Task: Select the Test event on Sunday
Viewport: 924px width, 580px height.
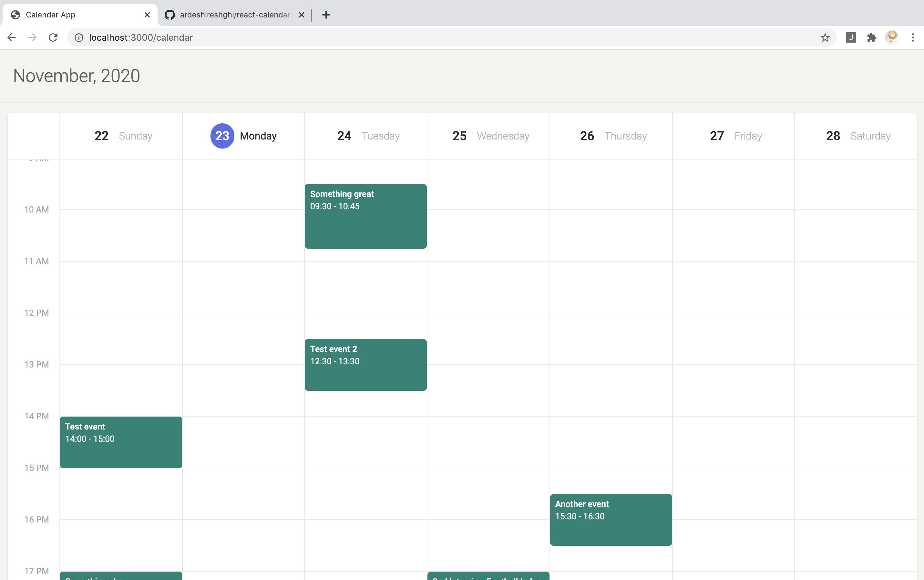Action: (x=121, y=442)
